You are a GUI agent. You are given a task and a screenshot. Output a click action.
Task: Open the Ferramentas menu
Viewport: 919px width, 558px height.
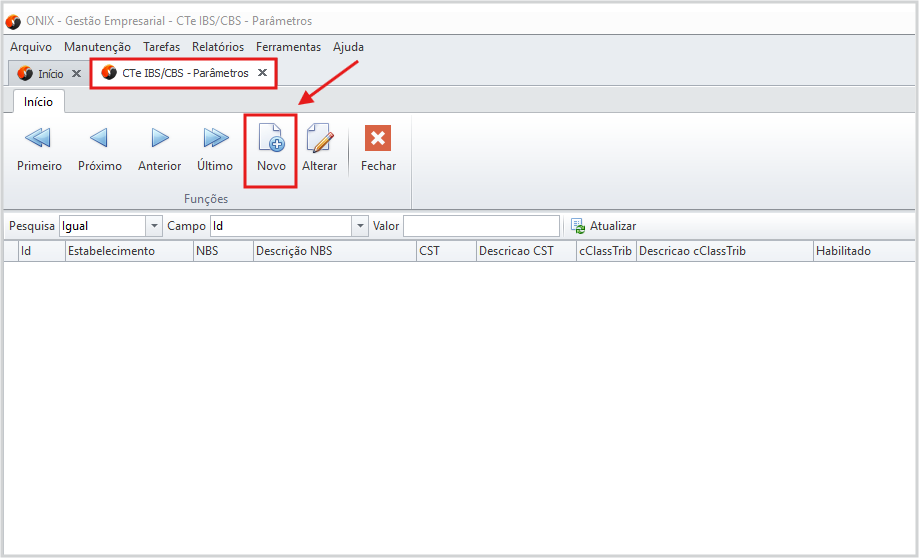[288, 47]
